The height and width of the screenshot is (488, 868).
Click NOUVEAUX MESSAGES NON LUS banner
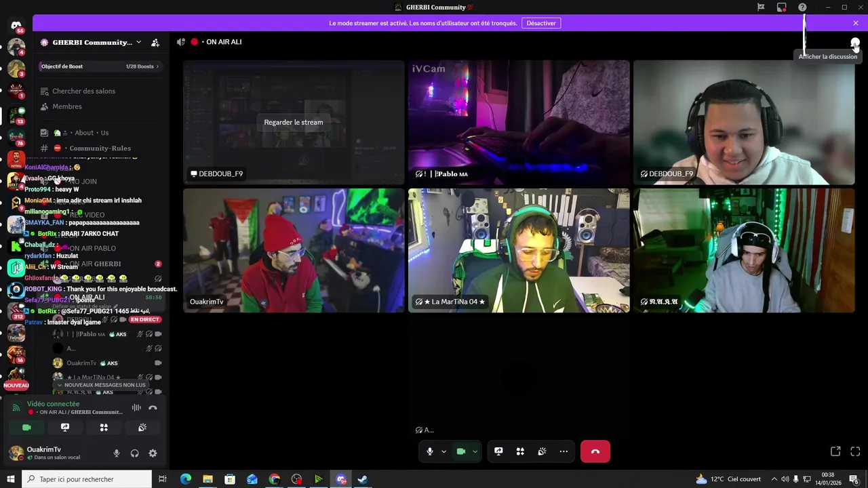pos(101,385)
